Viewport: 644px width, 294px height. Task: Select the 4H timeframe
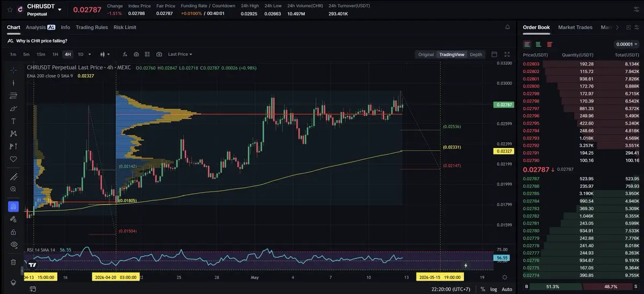[68, 54]
